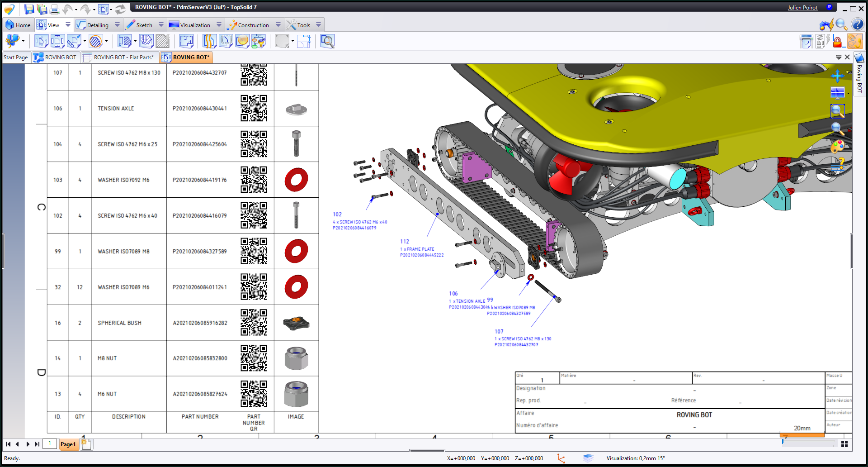Screen dimensions: 868x467
Task: Go to first page navigation button
Action: [x=8, y=444]
